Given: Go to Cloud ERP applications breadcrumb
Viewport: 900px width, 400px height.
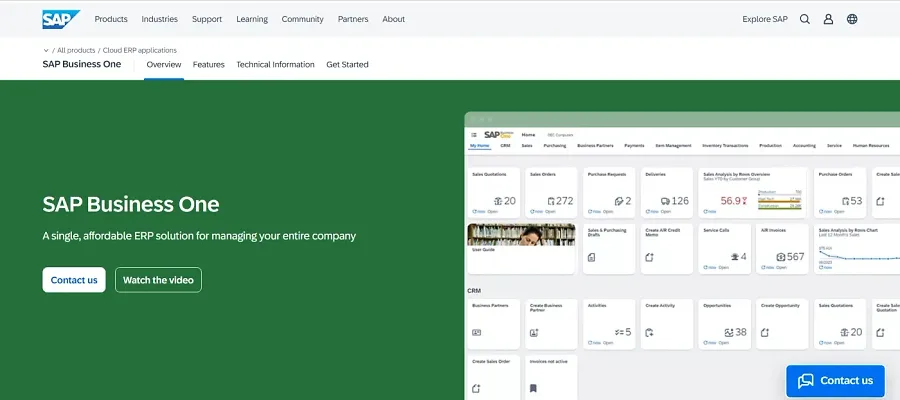Looking at the screenshot, I should [x=140, y=51].
